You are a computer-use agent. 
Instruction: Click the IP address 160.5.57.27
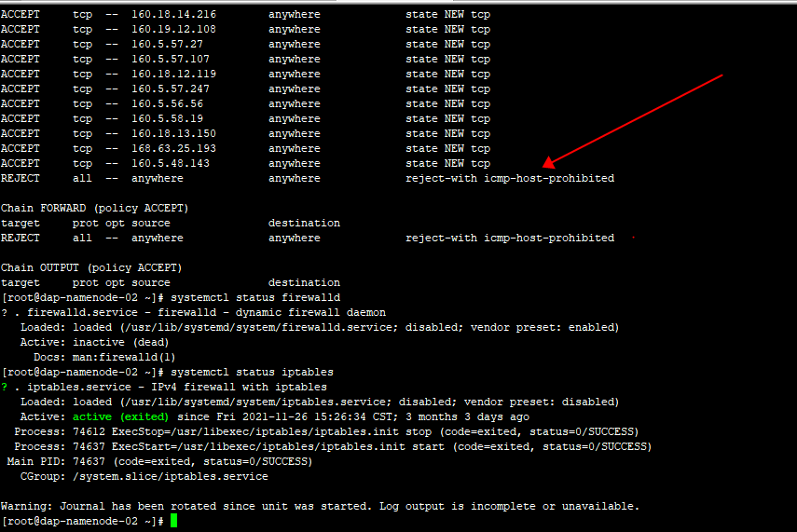point(167,44)
